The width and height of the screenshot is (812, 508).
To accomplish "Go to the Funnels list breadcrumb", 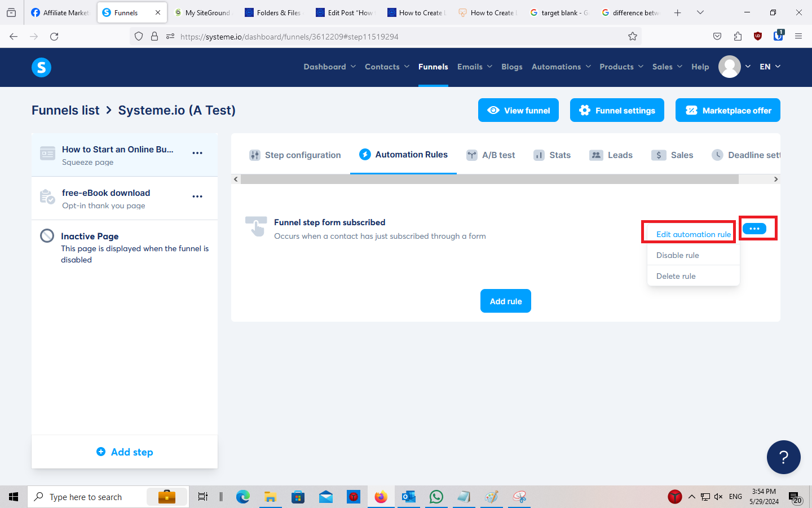I will [x=65, y=110].
